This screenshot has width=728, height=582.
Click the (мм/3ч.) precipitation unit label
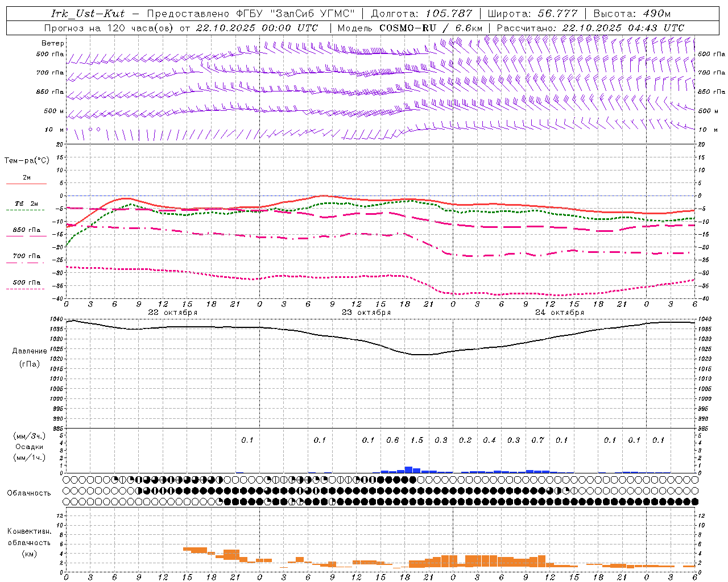[x=30, y=436]
